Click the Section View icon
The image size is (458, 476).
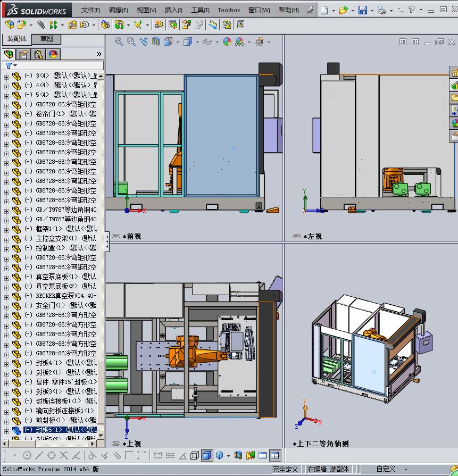(x=155, y=41)
